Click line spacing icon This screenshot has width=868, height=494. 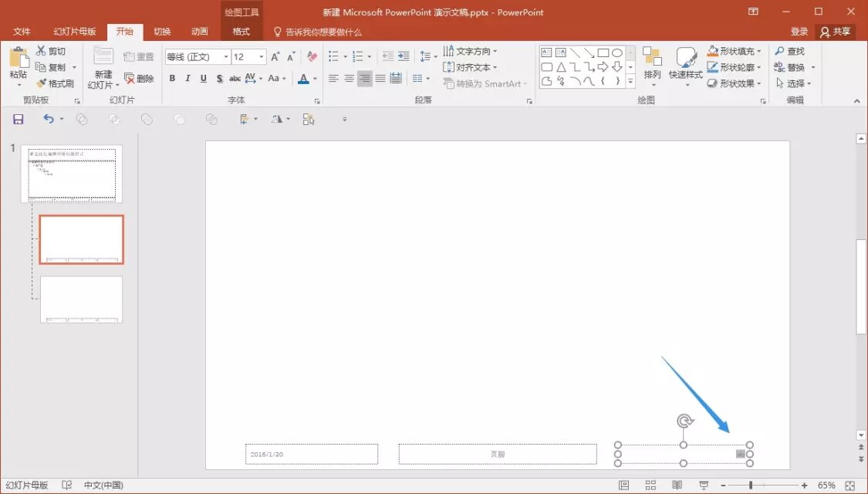pos(425,56)
